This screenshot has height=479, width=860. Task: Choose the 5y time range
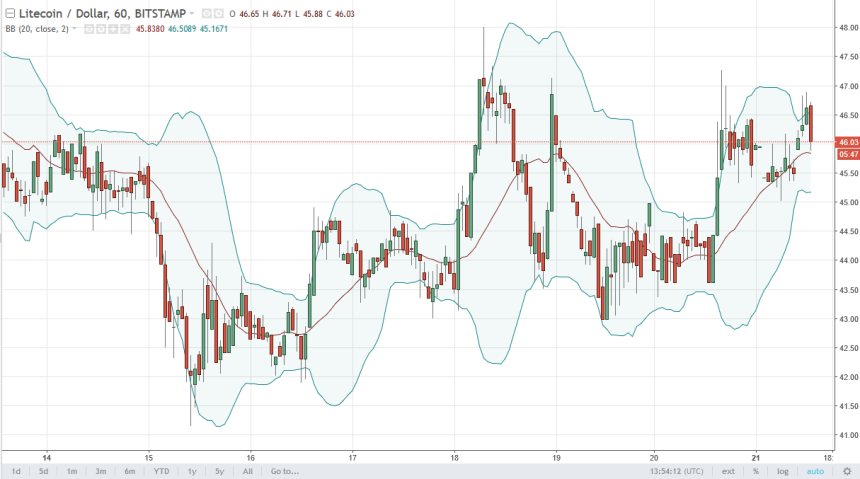[219, 471]
